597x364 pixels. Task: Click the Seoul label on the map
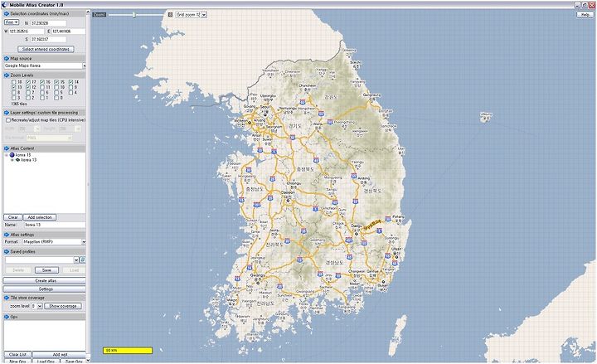click(265, 107)
